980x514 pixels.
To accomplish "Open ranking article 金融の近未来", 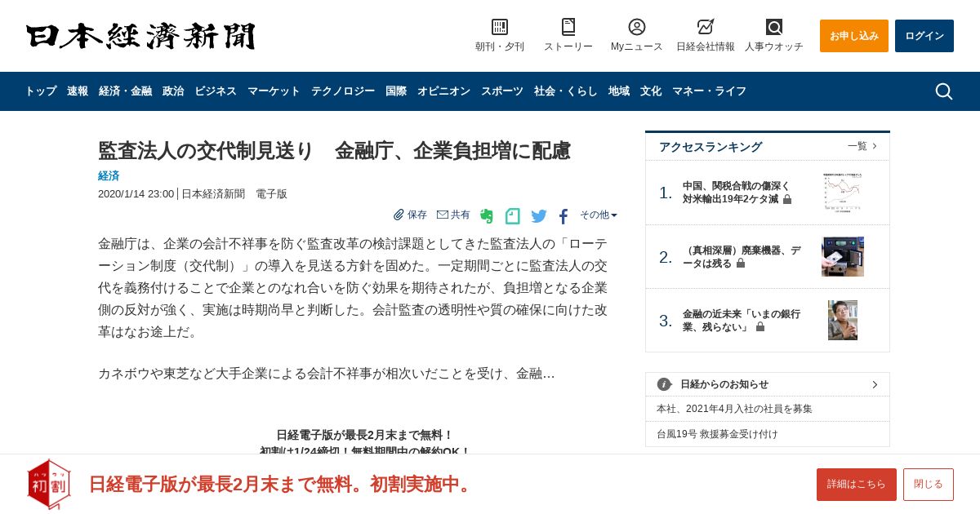I will click(742, 321).
